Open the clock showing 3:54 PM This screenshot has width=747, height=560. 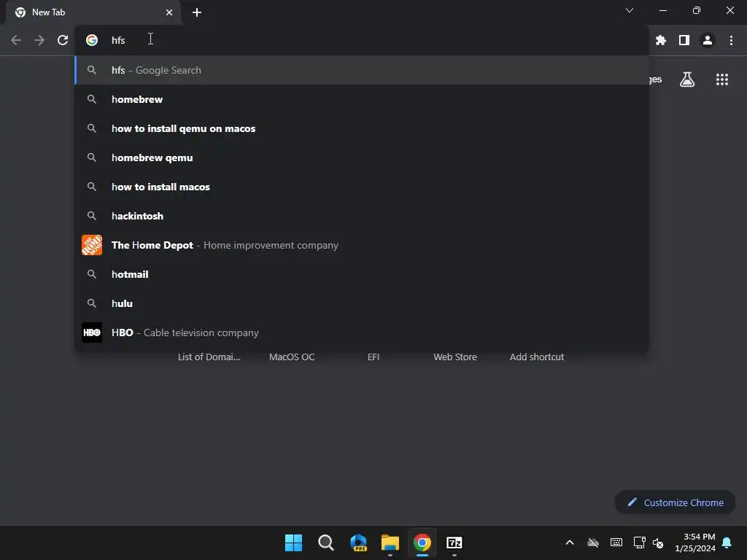695,542
